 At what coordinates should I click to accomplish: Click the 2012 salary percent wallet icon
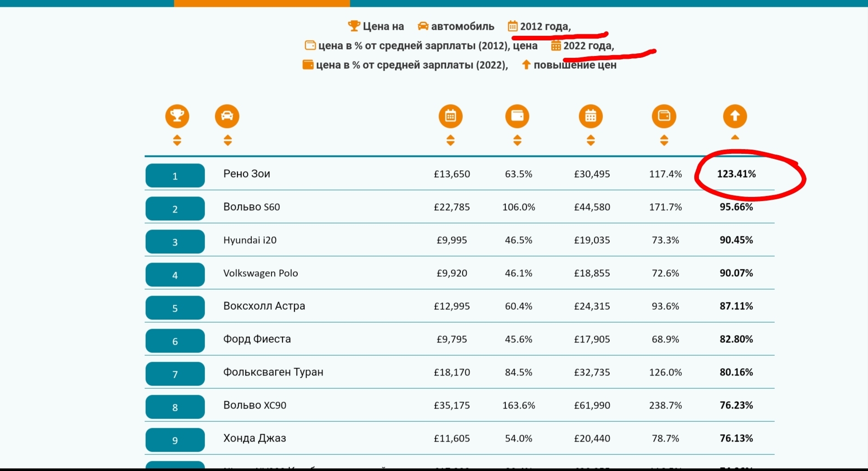[x=517, y=116]
